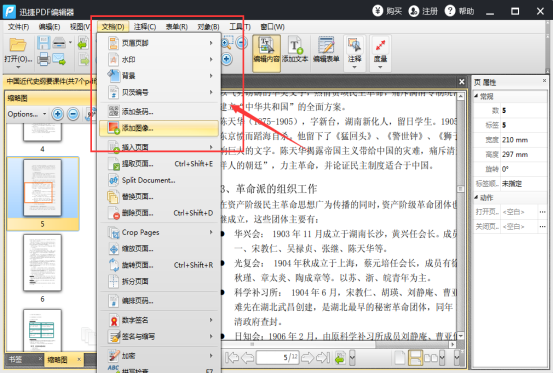Go to the next page
Viewport: 554px width, 373px height.
pos(307,357)
